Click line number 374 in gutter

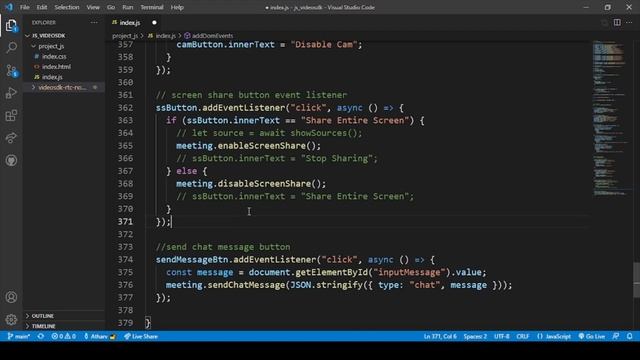click(125, 260)
